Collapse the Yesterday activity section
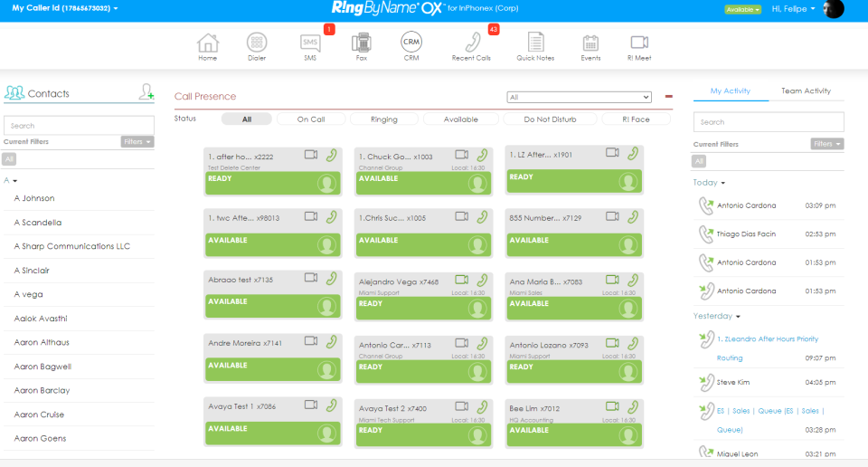Image resolution: width=868 pixels, height=467 pixels. pyautogui.click(x=717, y=317)
